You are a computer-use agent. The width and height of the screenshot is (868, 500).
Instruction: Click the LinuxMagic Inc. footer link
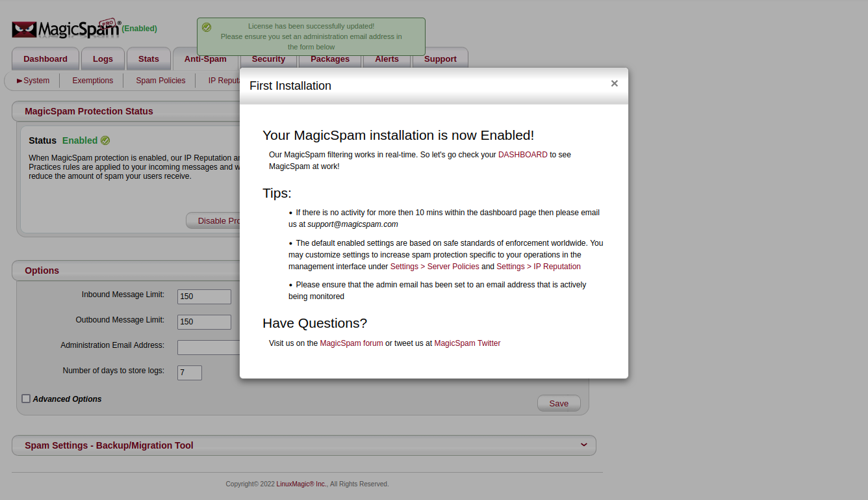coord(301,484)
